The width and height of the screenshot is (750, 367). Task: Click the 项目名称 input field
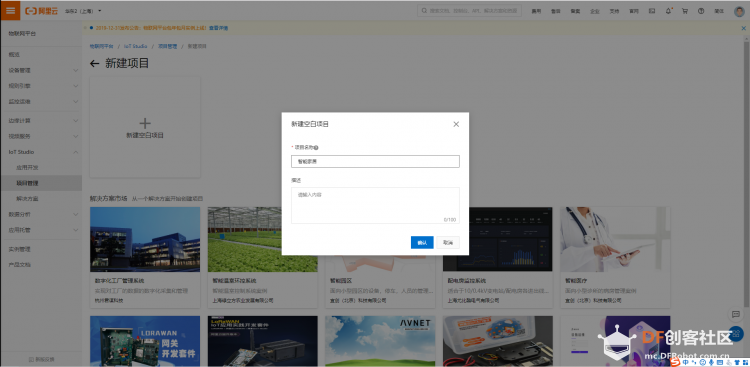(x=375, y=161)
